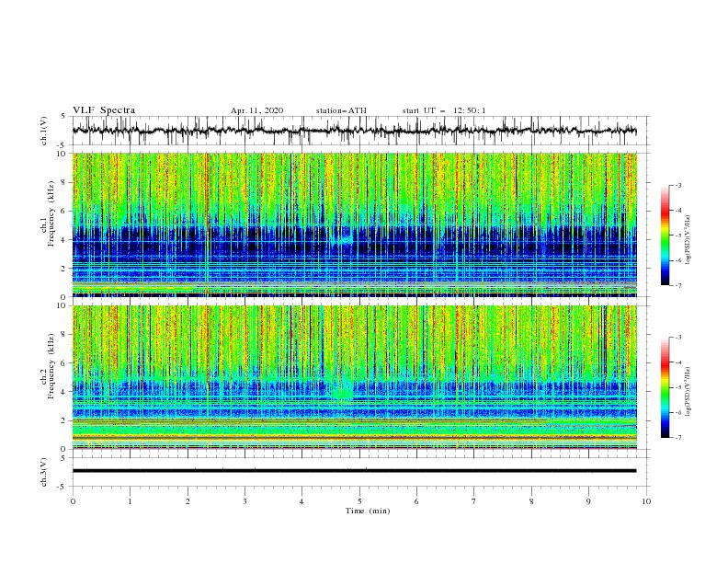
Task: Select the date text "Apr. 11, 2020"
Action: (256, 110)
